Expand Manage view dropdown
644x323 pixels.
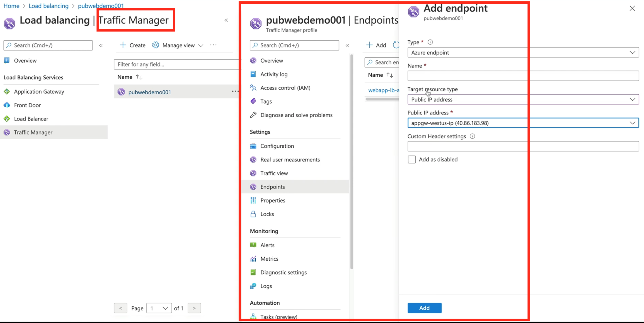point(201,46)
